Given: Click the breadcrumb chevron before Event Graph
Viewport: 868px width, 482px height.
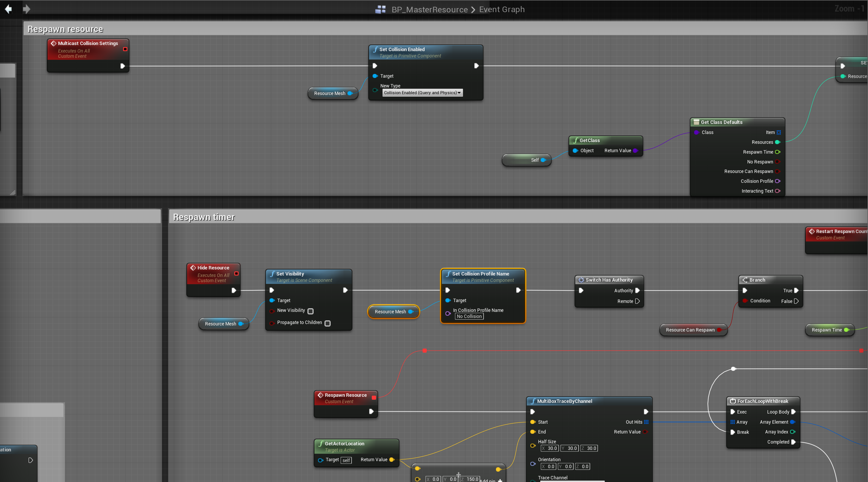Looking at the screenshot, I should coord(473,10).
